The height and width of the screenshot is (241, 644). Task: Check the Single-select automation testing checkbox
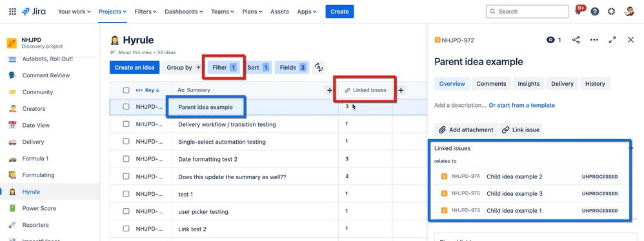click(x=126, y=141)
